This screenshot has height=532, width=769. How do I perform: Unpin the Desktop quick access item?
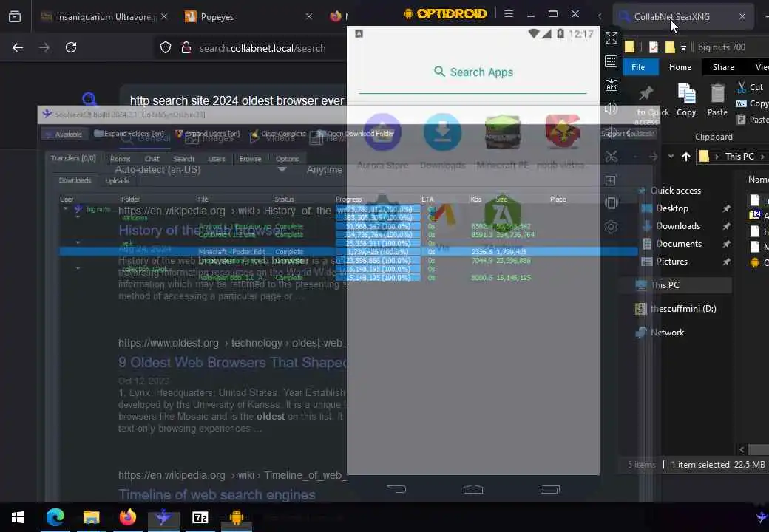click(x=726, y=208)
